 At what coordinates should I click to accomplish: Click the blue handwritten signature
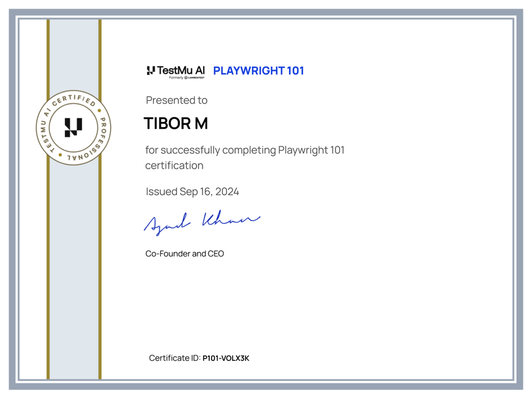pyautogui.click(x=202, y=222)
